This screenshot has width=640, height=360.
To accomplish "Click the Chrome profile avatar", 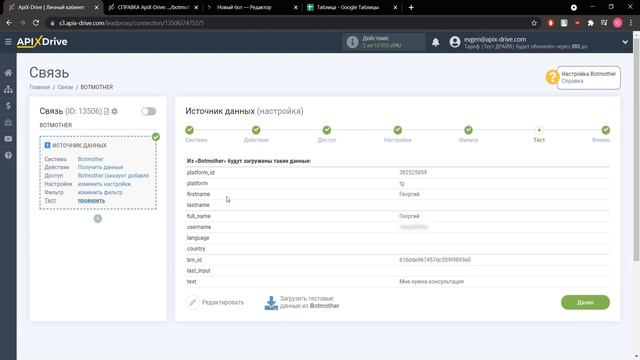I will coord(618,23).
